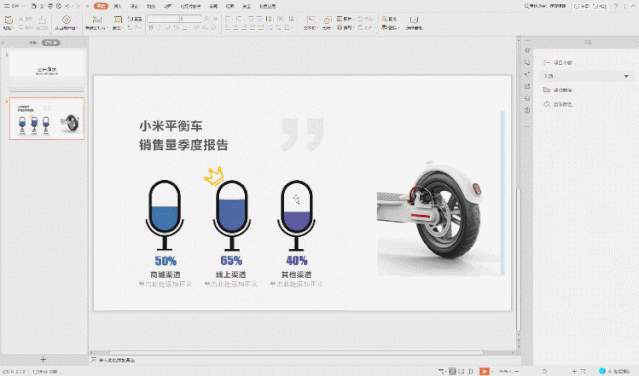Viewport: 639px width, 376px height.
Task: Switch to Normal view in status bar
Action: (x=452, y=371)
